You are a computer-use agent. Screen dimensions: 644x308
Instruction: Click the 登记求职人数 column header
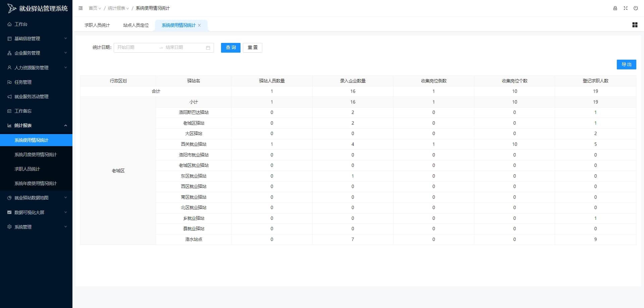pyautogui.click(x=595, y=81)
